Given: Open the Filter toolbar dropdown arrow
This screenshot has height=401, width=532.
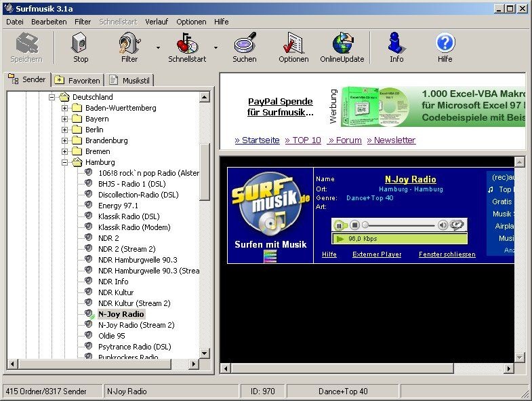Looking at the screenshot, I should [158, 48].
